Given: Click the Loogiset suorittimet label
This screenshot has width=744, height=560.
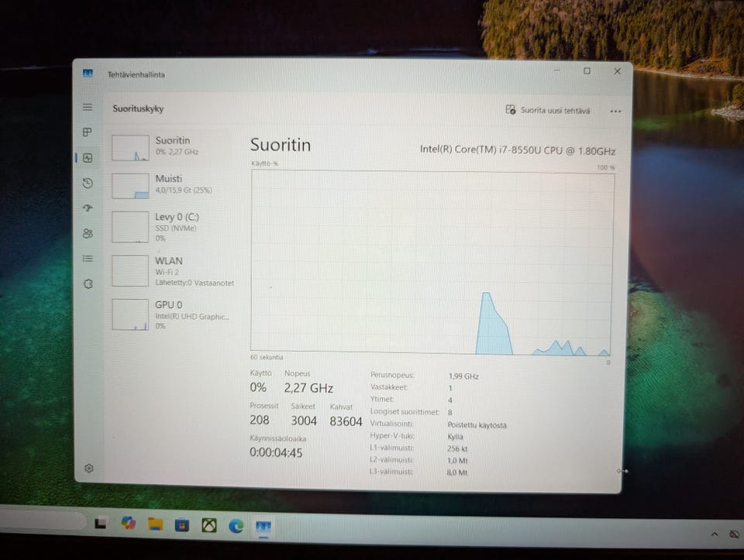Looking at the screenshot, I should pos(405,411).
